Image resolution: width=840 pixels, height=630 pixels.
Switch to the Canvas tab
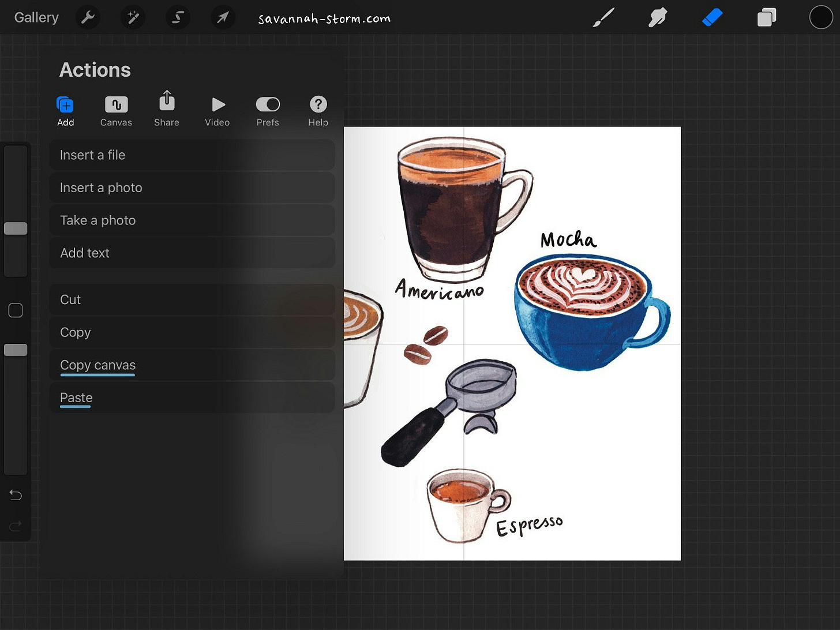tap(116, 111)
